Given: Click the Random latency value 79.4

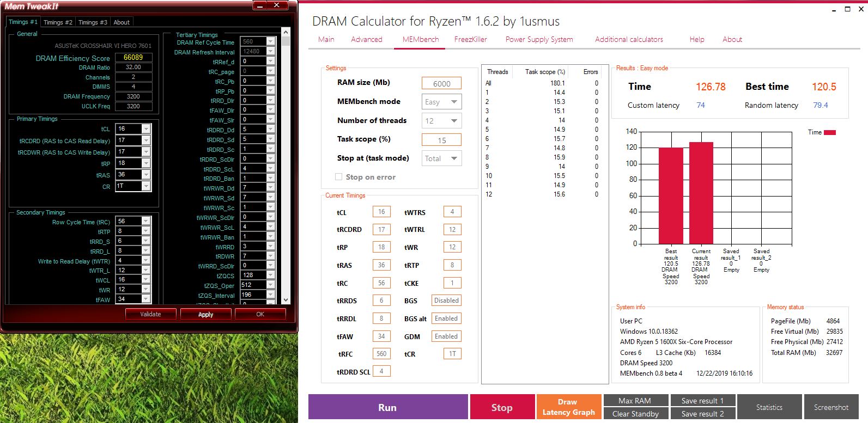Looking at the screenshot, I should (820, 105).
